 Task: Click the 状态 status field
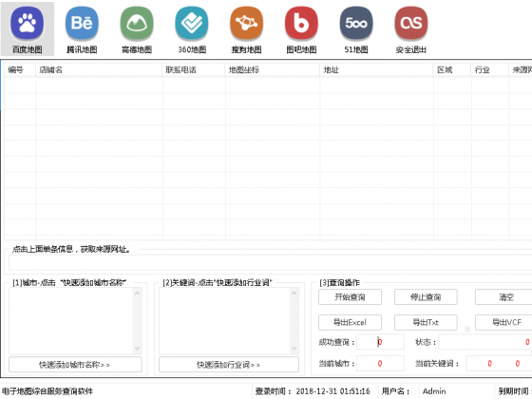[485, 342]
